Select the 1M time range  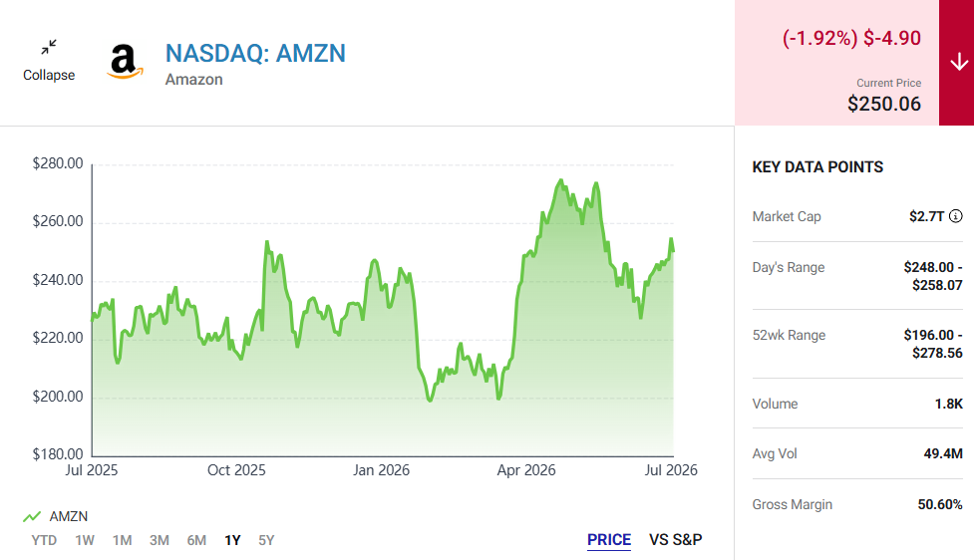122,540
